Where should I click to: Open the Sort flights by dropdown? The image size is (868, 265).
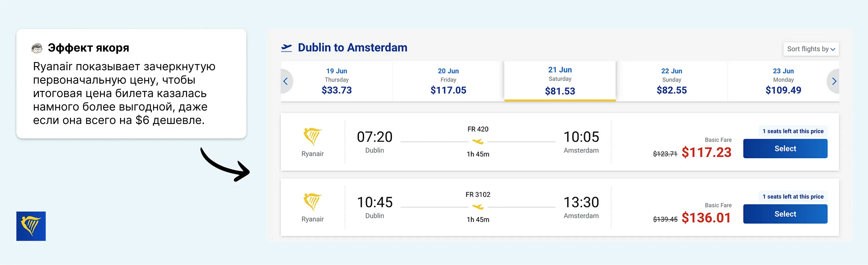coord(811,49)
